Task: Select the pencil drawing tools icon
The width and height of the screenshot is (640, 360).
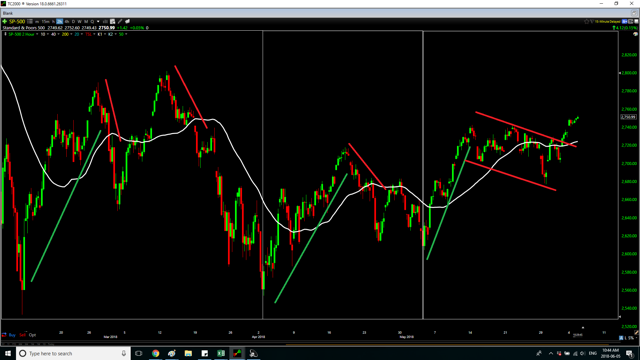Action: tap(120, 21)
